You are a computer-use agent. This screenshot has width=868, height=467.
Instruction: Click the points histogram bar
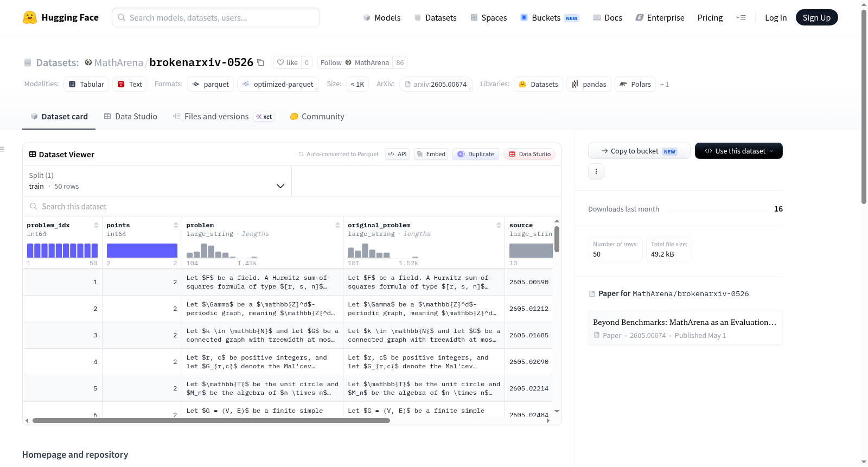point(142,251)
